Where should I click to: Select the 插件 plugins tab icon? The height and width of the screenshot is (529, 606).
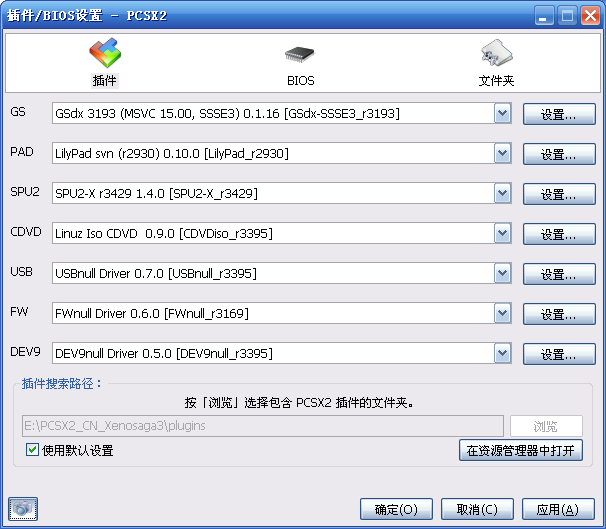(105, 52)
